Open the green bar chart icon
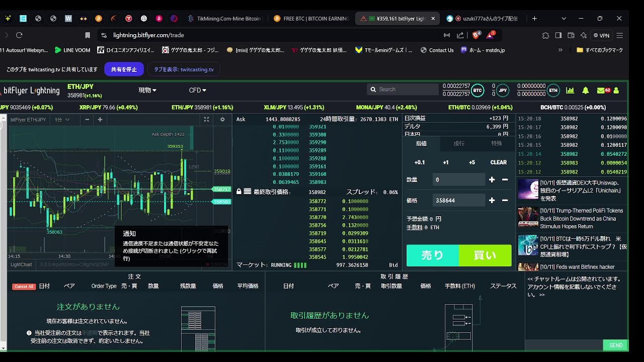Image resolution: width=644 pixels, height=362 pixels. pyautogui.click(x=570, y=90)
